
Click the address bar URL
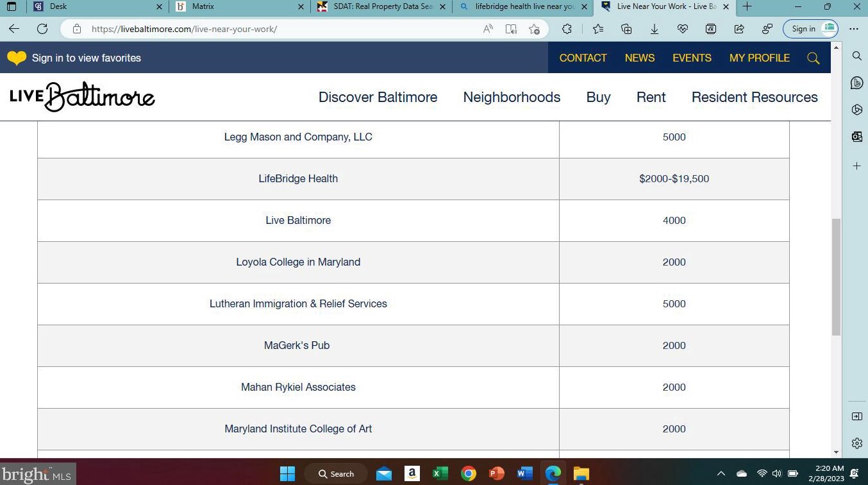pyautogui.click(x=184, y=29)
